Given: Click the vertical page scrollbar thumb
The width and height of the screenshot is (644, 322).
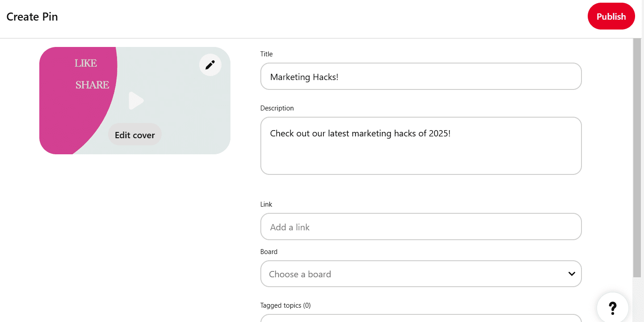Looking at the screenshot, I should coord(637,157).
